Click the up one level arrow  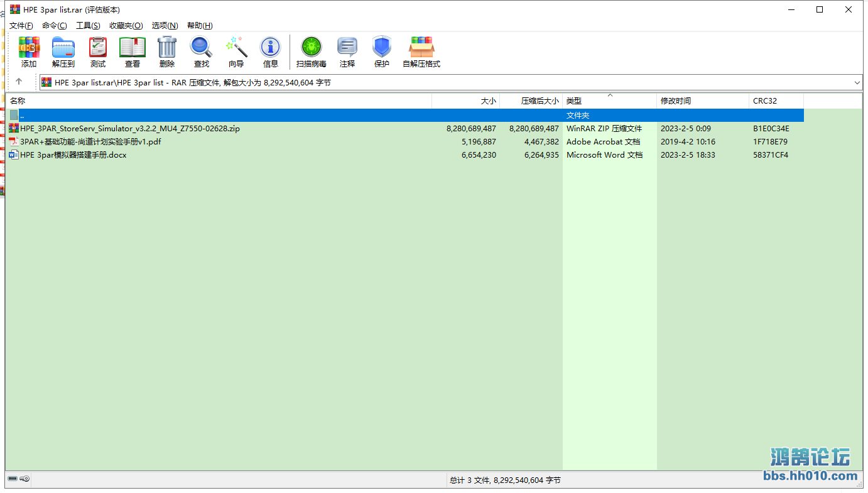coord(19,82)
